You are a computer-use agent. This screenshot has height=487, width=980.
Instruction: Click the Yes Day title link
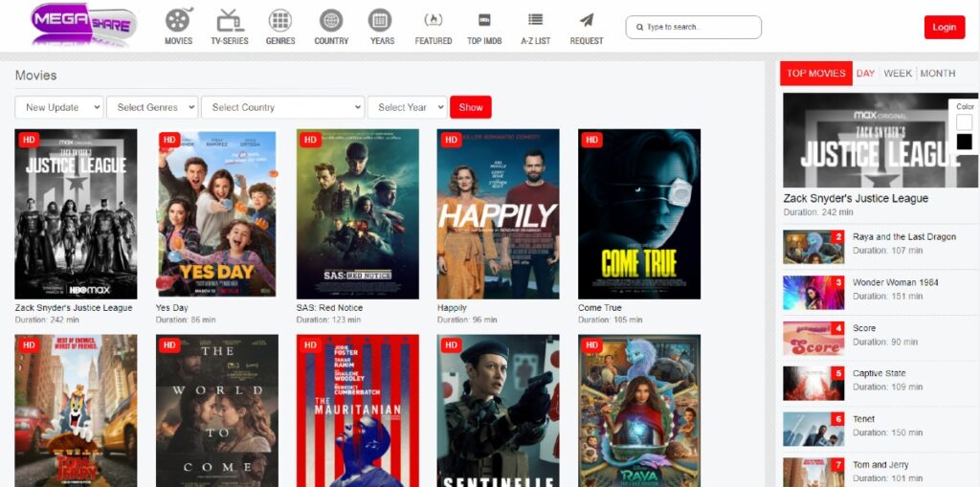pyautogui.click(x=172, y=307)
